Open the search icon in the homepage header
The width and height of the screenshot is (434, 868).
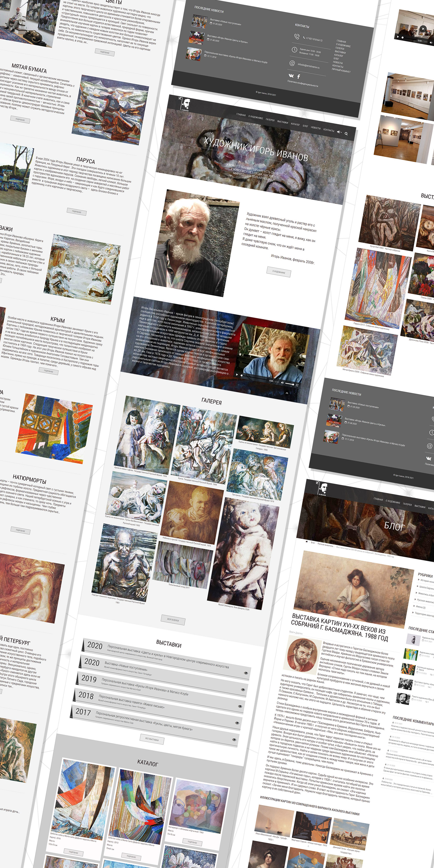[346, 133]
